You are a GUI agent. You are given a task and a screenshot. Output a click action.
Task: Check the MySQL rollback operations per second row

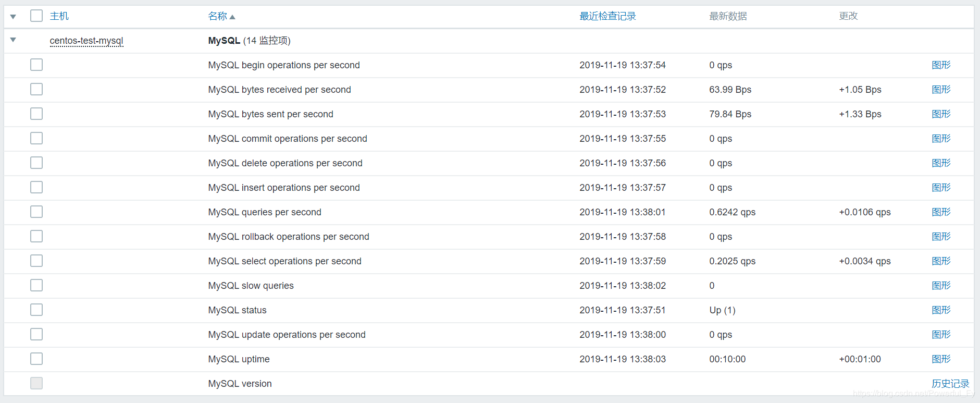[x=36, y=236]
